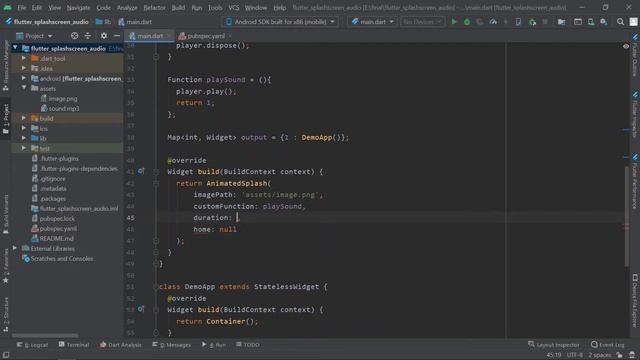Open Flutter Outline side panel
The image size is (640, 360).
(x=635, y=55)
